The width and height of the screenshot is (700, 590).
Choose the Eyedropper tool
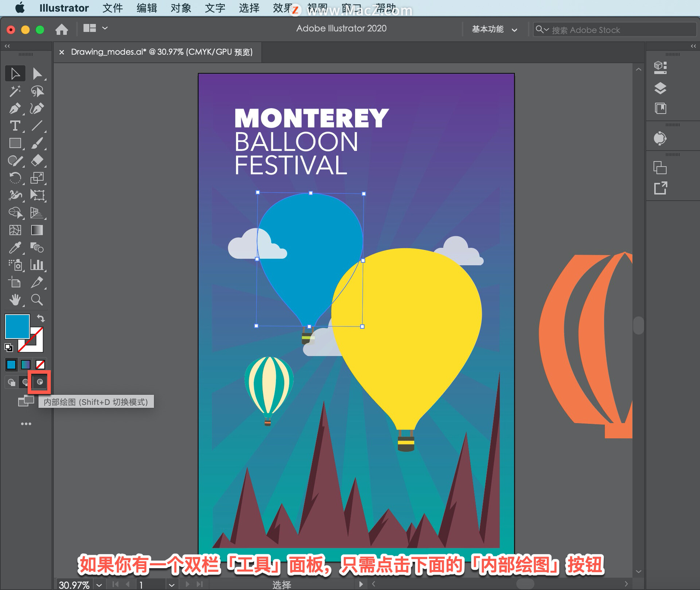[x=15, y=248]
